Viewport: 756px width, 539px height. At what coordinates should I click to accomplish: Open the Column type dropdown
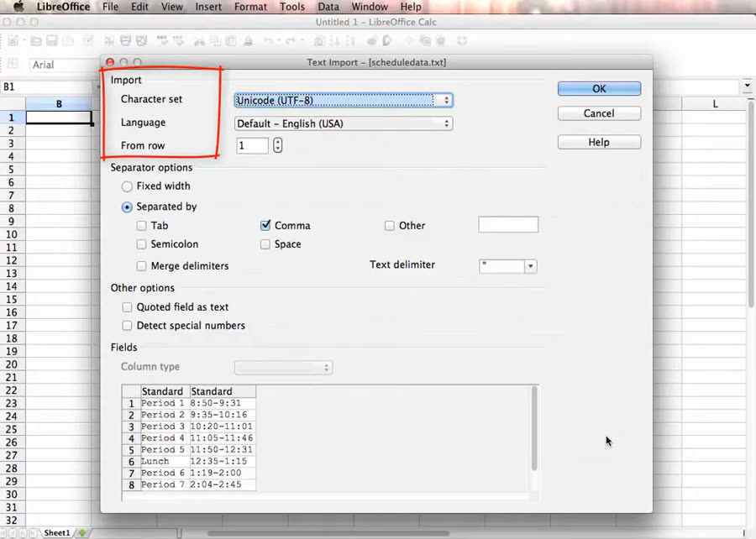(x=284, y=368)
